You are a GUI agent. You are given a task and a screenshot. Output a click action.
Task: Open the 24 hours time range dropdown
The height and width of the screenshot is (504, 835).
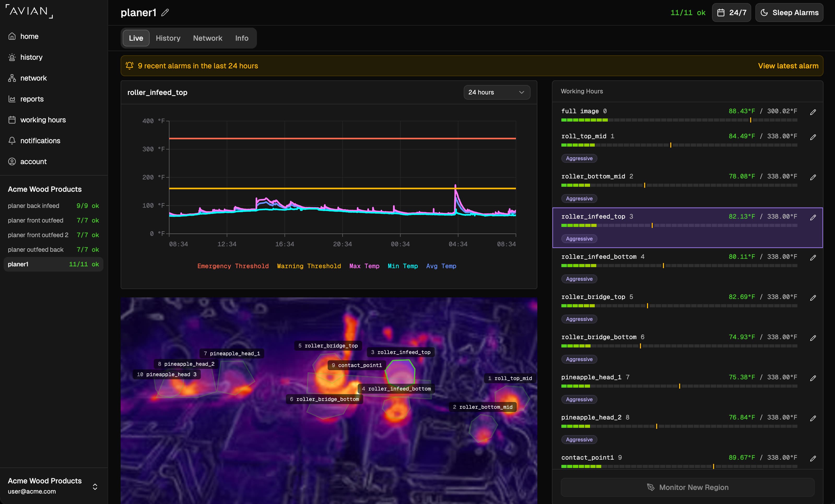point(497,92)
